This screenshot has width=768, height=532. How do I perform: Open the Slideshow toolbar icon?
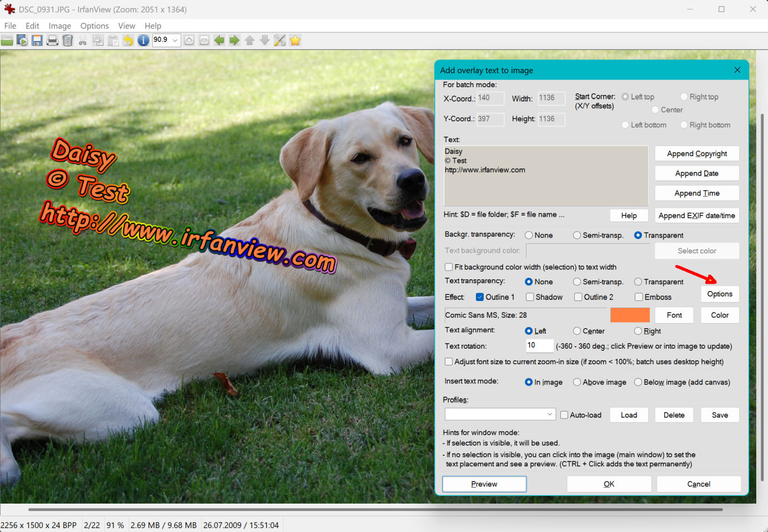pos(22,41)
